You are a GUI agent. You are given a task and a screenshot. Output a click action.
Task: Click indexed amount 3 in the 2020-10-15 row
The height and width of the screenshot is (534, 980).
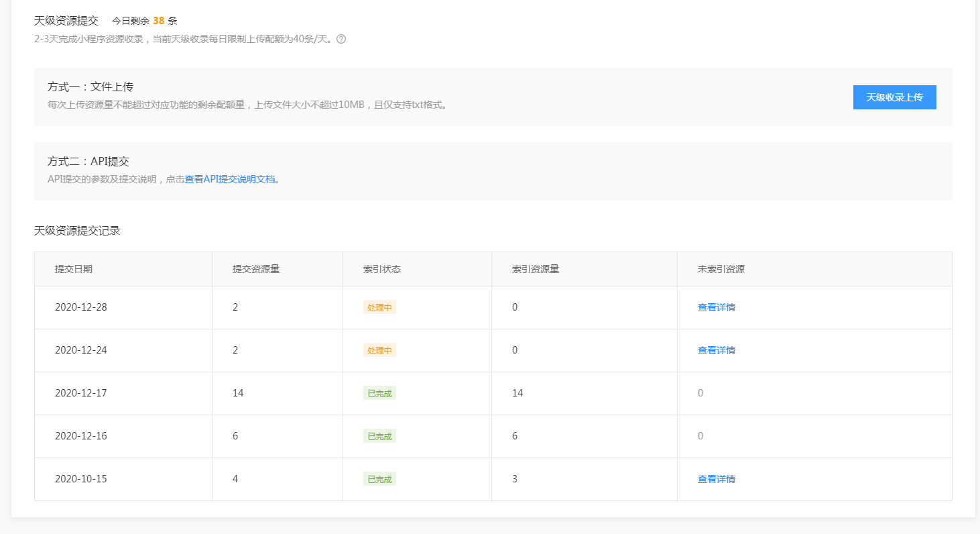coord(515,479)
